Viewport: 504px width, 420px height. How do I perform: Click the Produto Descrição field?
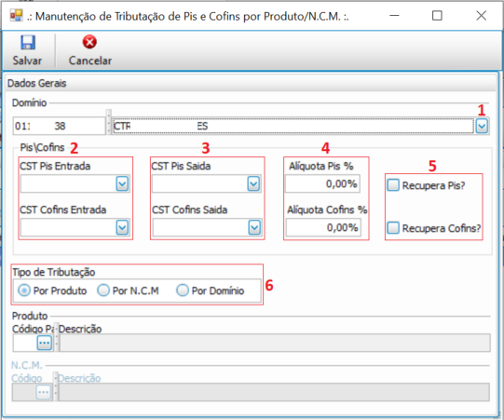[275, 343]
